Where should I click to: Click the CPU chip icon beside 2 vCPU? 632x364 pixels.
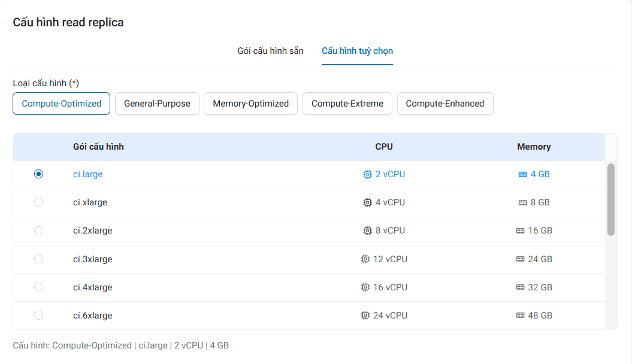pos(367,174)
